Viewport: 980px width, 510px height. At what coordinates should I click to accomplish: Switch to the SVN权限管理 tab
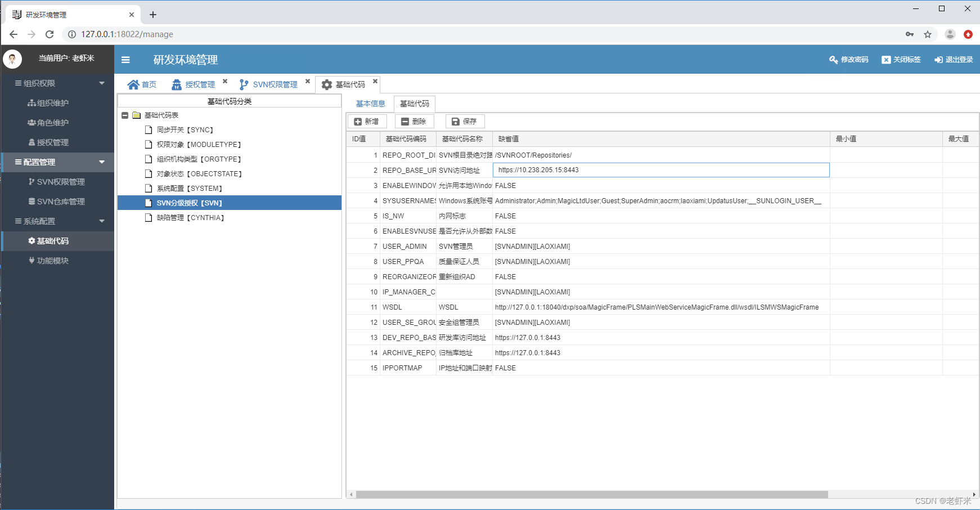click(x=268, y=84)
